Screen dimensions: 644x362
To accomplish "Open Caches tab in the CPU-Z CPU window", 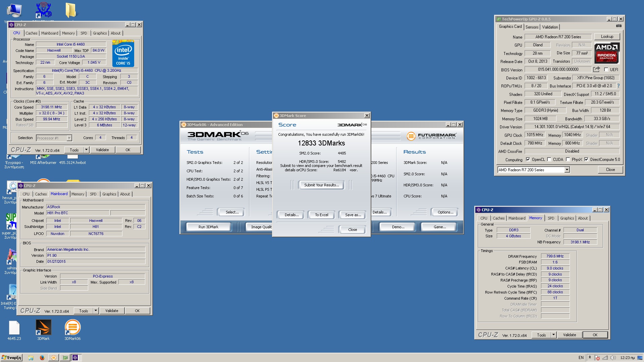I will [x=32, y=33].
